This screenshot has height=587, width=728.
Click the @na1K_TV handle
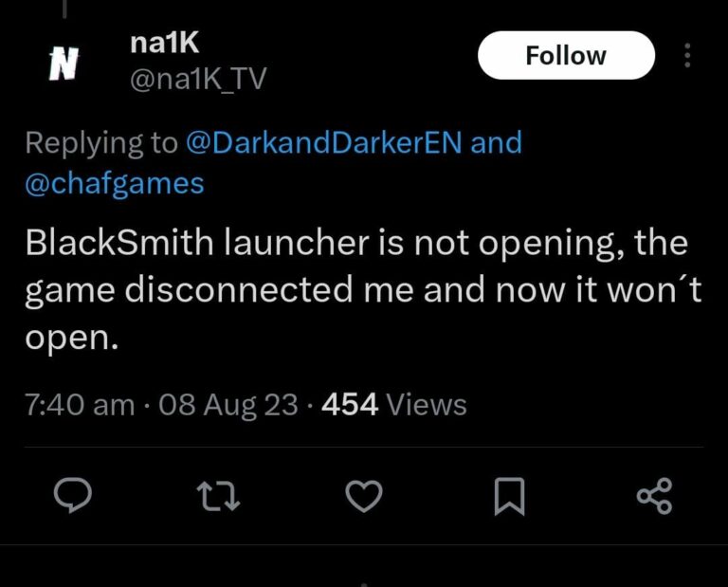point(195,81)
